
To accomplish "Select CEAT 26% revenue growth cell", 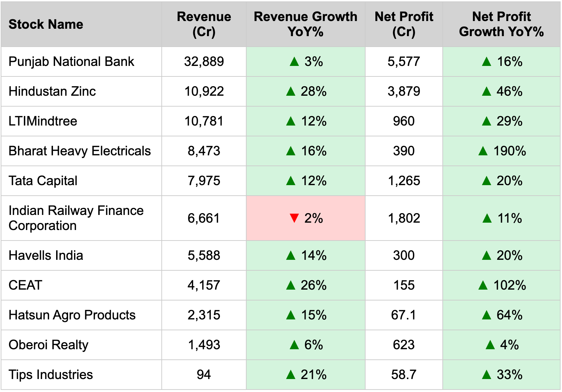I will tap(306, 285).
